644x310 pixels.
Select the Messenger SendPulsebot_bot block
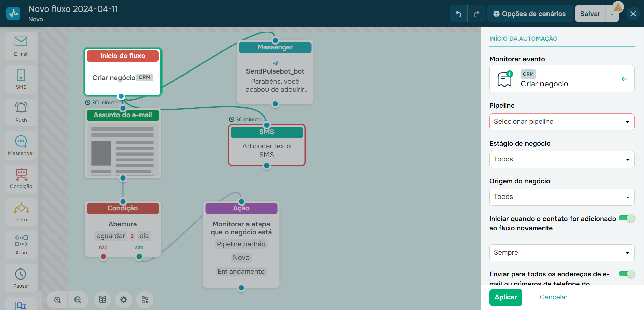275,72
